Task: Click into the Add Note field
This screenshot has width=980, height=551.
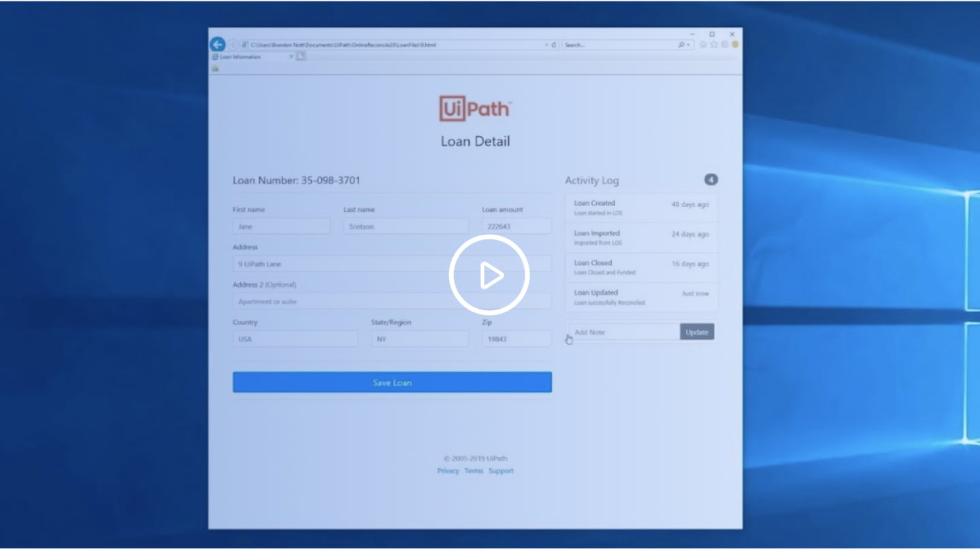Action: [623, 332]
